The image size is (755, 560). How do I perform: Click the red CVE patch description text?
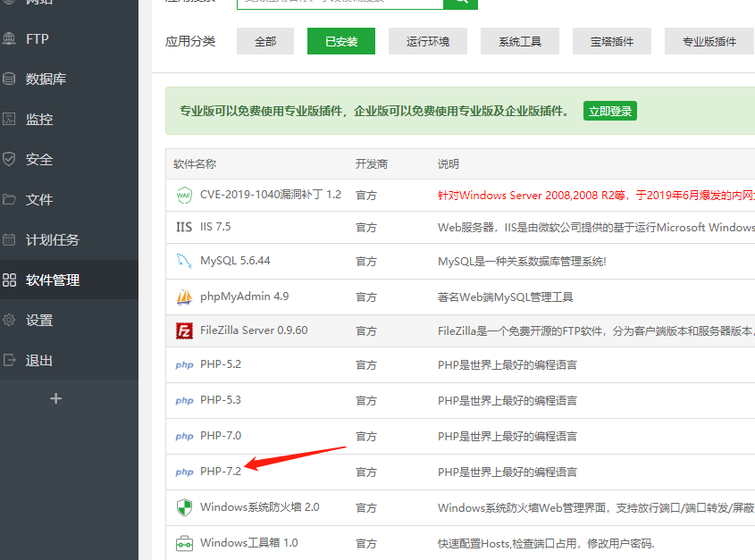tap(596, 195)
